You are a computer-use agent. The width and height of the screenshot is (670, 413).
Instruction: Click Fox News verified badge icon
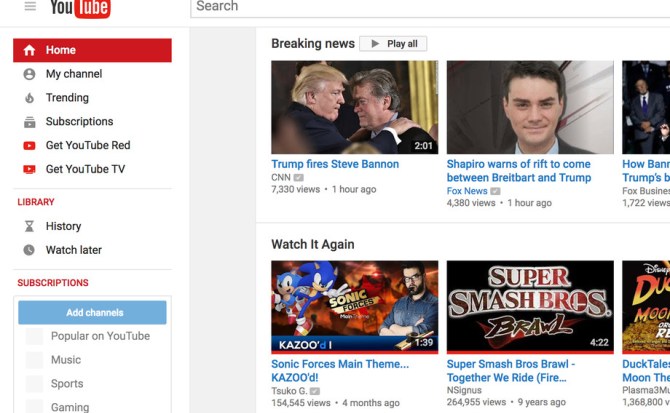click(x=495, y=191)
